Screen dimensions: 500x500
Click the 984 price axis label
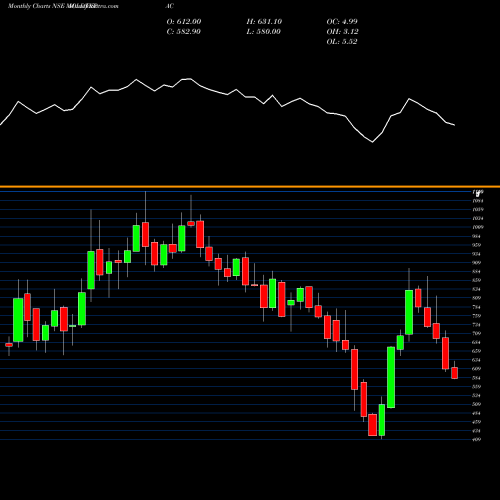click(477, 236)
